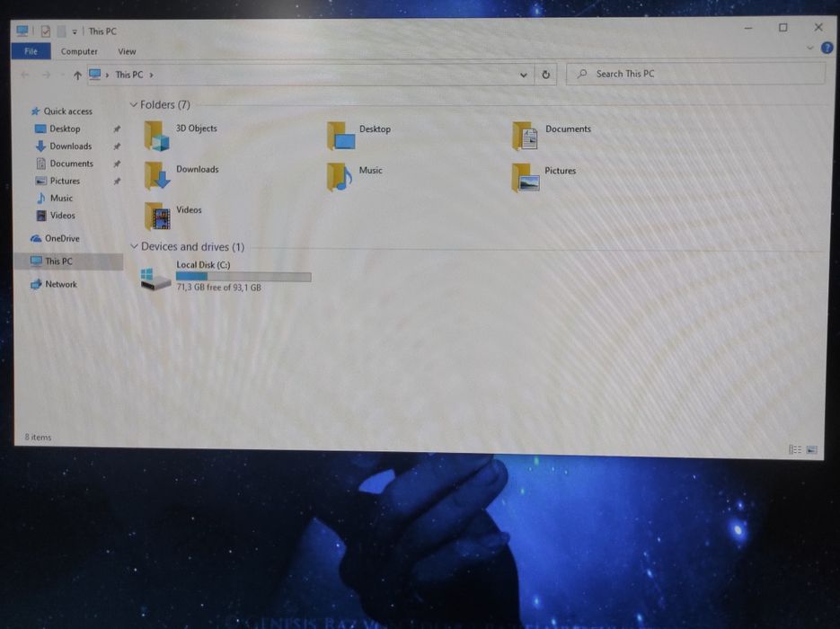The image size is (840, 629).
Task: Click the Back navigation arrow
Action: (24, 75)
